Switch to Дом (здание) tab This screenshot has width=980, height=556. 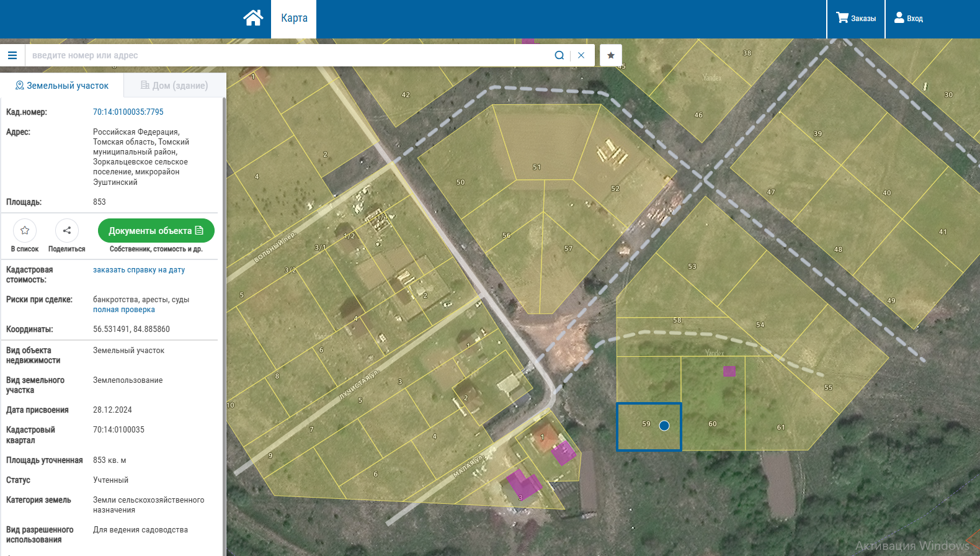click(174, 86)
